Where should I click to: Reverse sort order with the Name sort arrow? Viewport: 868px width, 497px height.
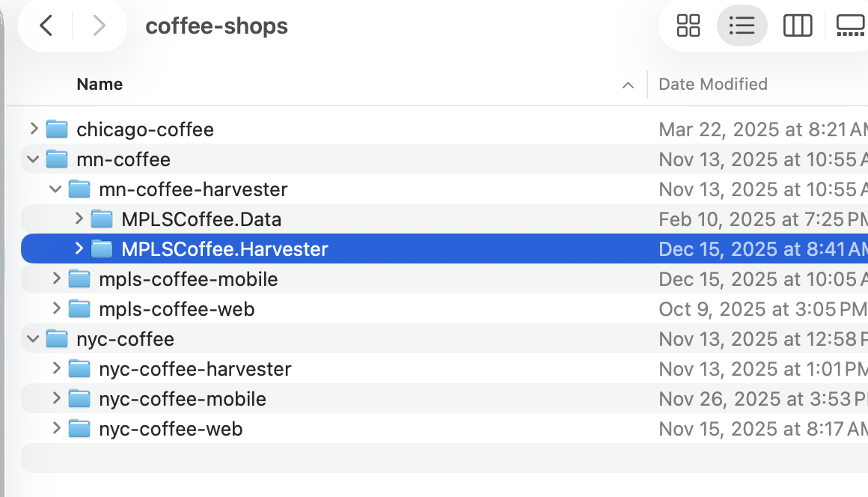[x=627, y=85]
